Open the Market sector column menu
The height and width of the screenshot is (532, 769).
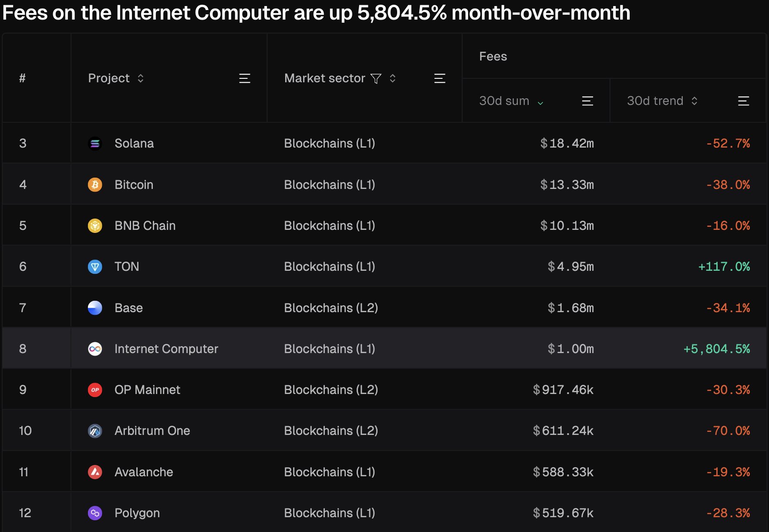(440, 78)
